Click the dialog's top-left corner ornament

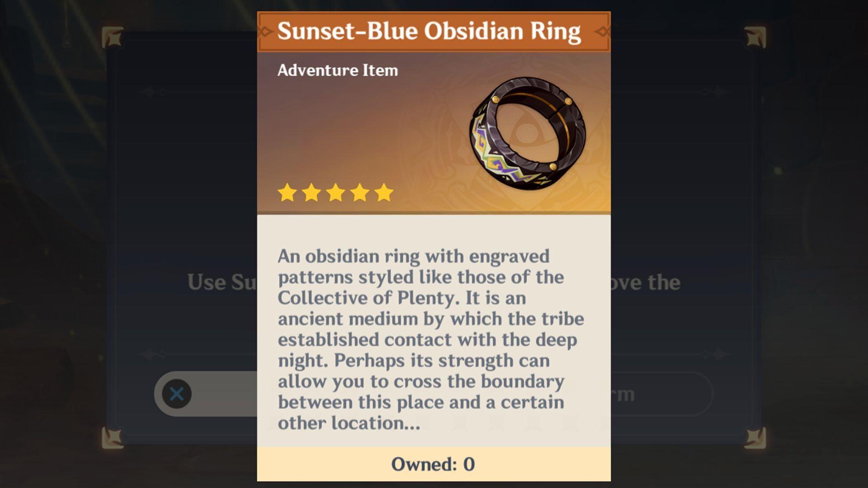[113, 38]
